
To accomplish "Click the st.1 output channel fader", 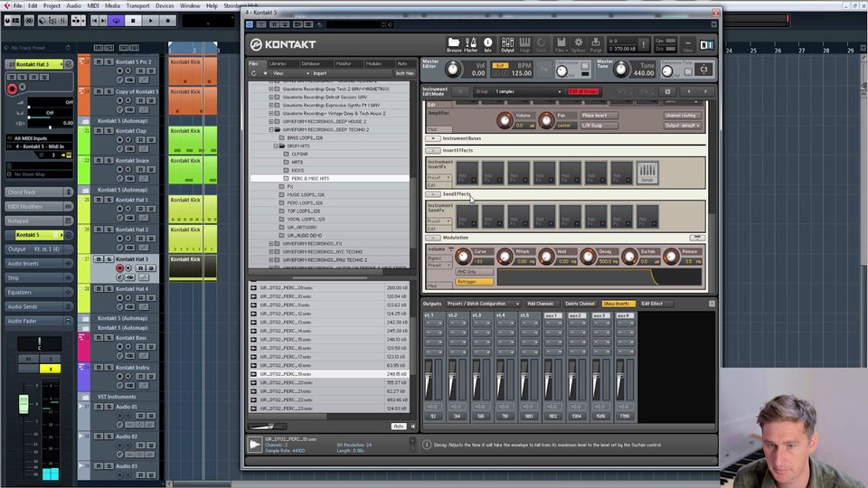I will (x=428, y=381).
